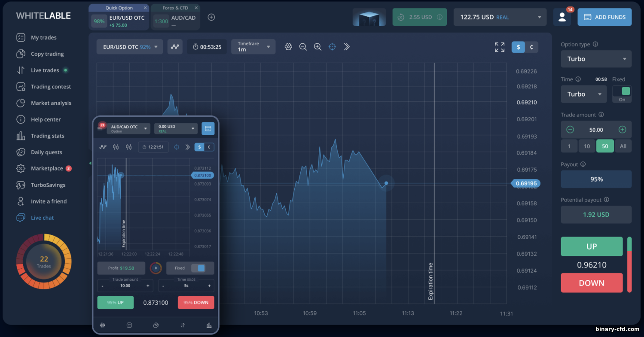This screenshot has height=337, width=644.
Task: Zoom out the chart with minus magnifier
Action: (x=303, y=47)
